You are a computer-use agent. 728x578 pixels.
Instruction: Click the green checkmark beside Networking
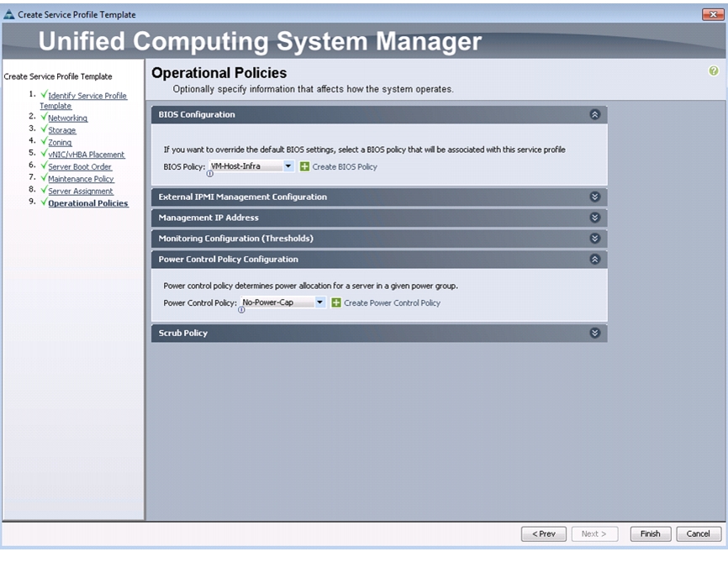point(44,117)
